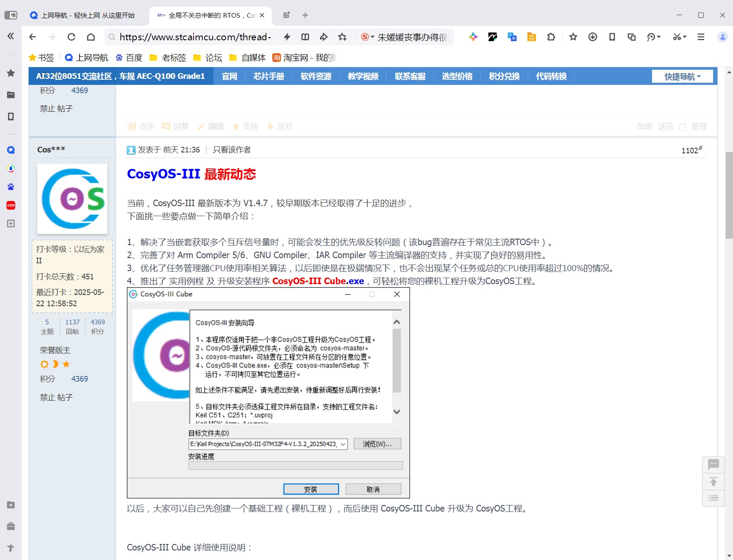733x560 pixels.
Task: Click the sidebar red Xiaohongshu icon
Action: click(11, 205)
